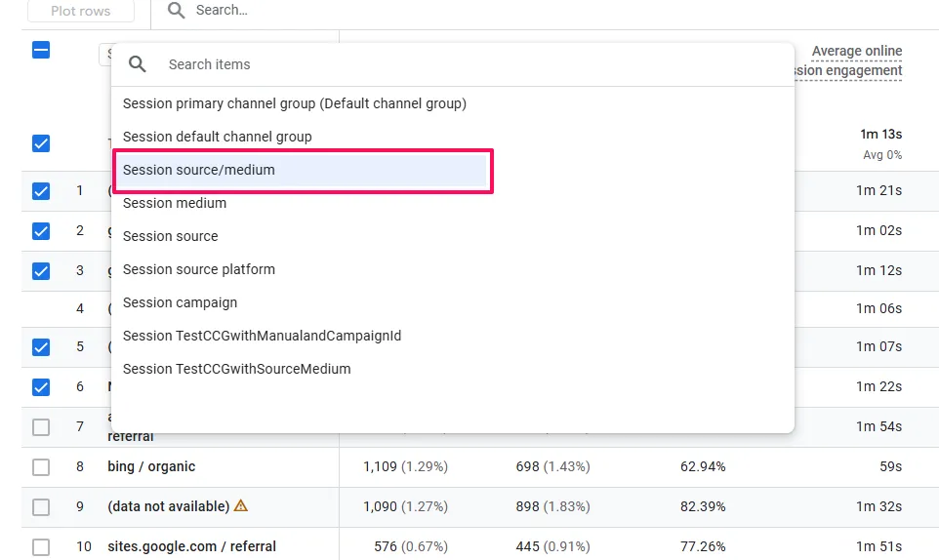Click the magnifier icon beside Search items

coord(138,64)
